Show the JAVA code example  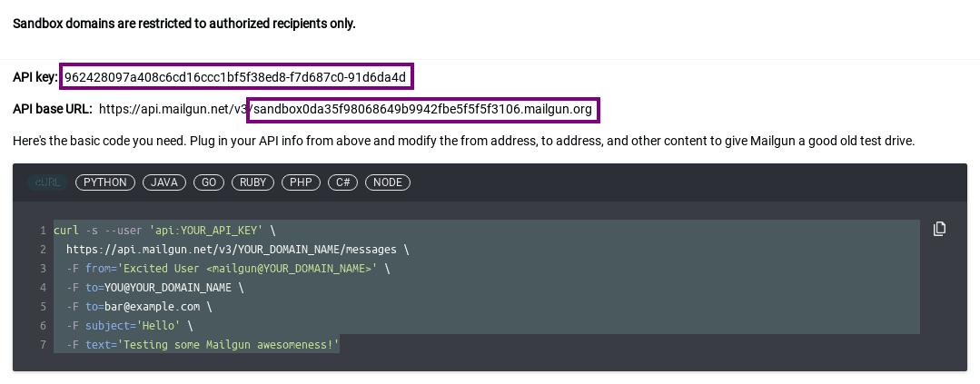(x=164, y=182)
